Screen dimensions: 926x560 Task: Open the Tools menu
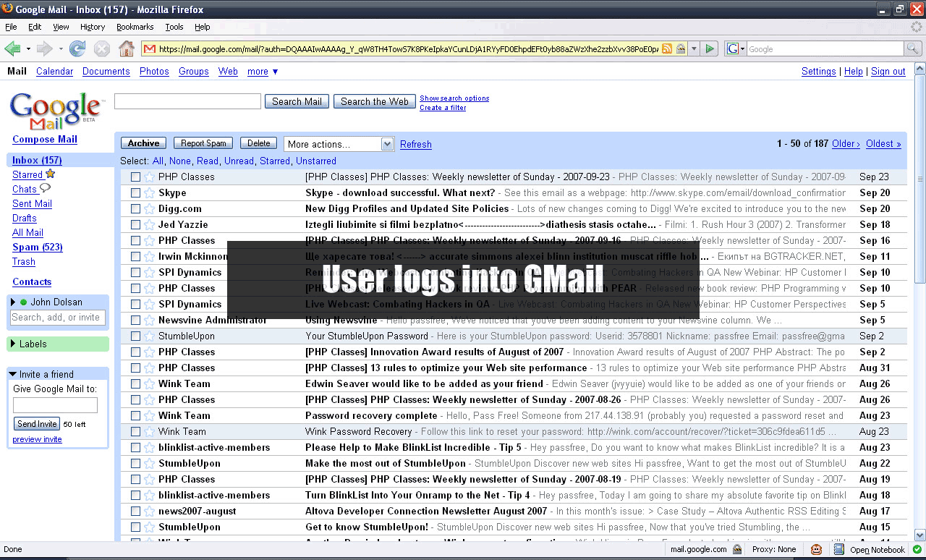coord(174,27)
